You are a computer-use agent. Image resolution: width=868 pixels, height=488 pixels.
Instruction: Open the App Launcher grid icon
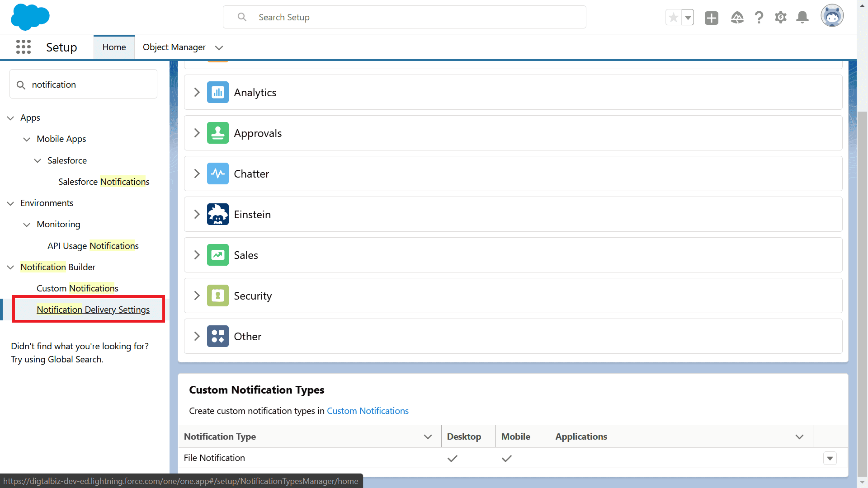click(x=24, y=47)
